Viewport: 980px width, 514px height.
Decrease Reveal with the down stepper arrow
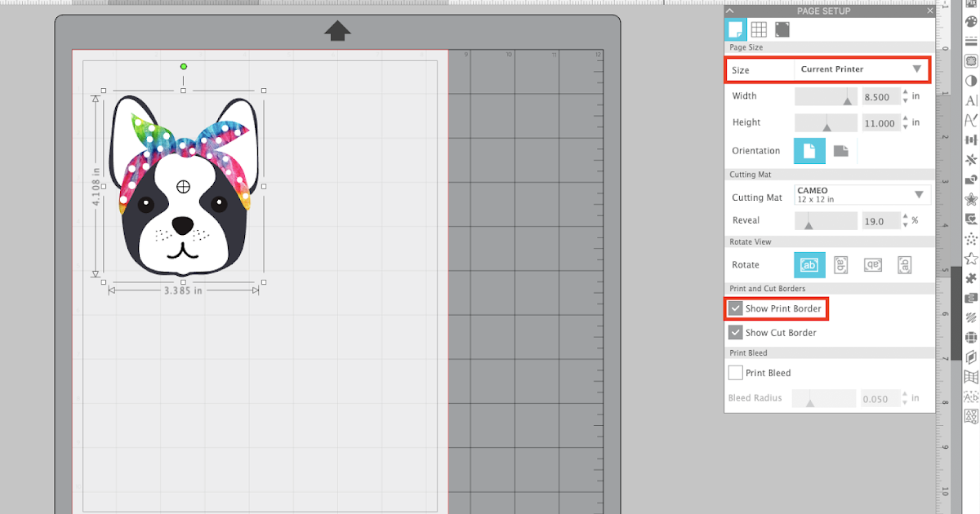(905, 225)
